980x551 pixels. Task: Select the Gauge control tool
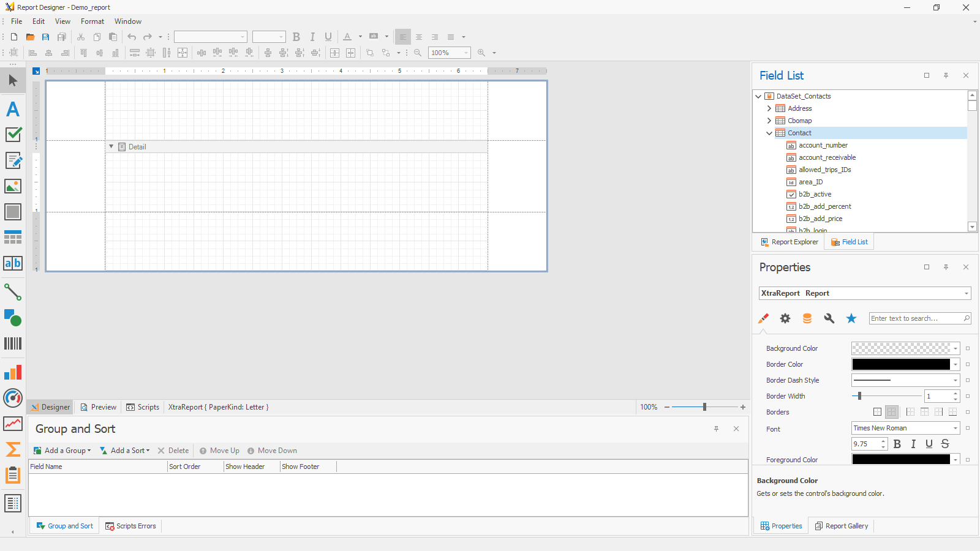tap(13, 398)
